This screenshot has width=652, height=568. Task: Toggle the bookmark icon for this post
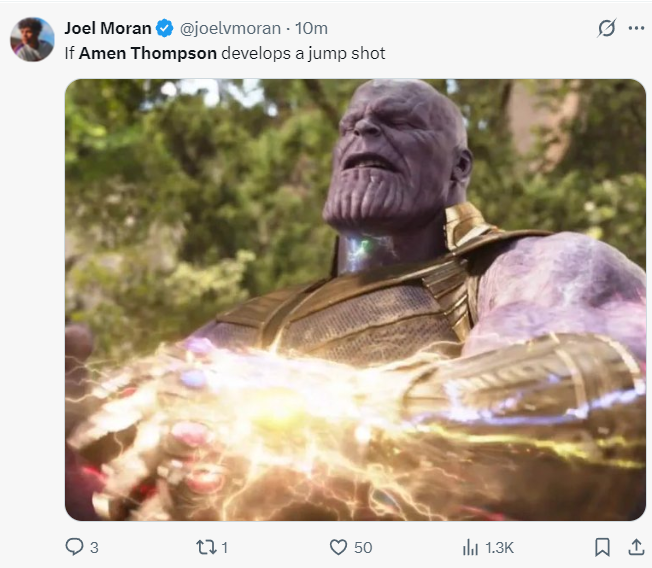(x=602, y=547)
